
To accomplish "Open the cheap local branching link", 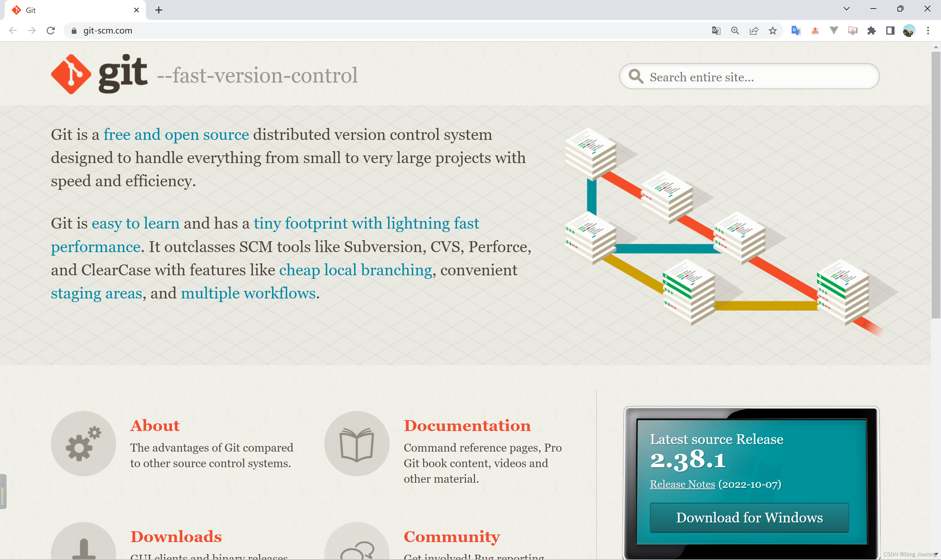I will pyautogui.click(x=356, y=270).
